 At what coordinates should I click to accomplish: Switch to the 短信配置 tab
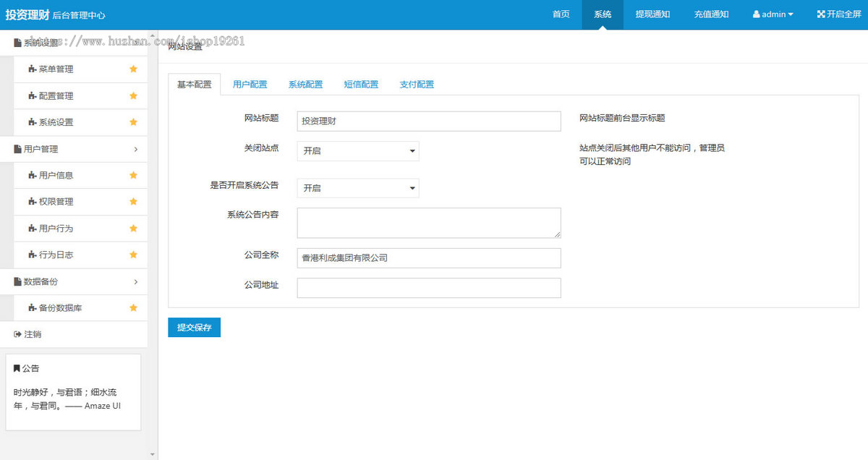(x=362, y=84)
